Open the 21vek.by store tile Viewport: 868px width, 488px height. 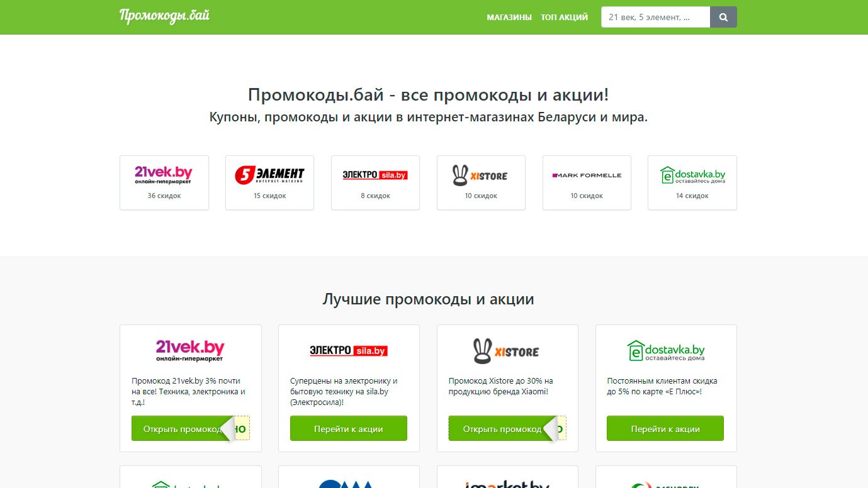[x=164, y=182]
